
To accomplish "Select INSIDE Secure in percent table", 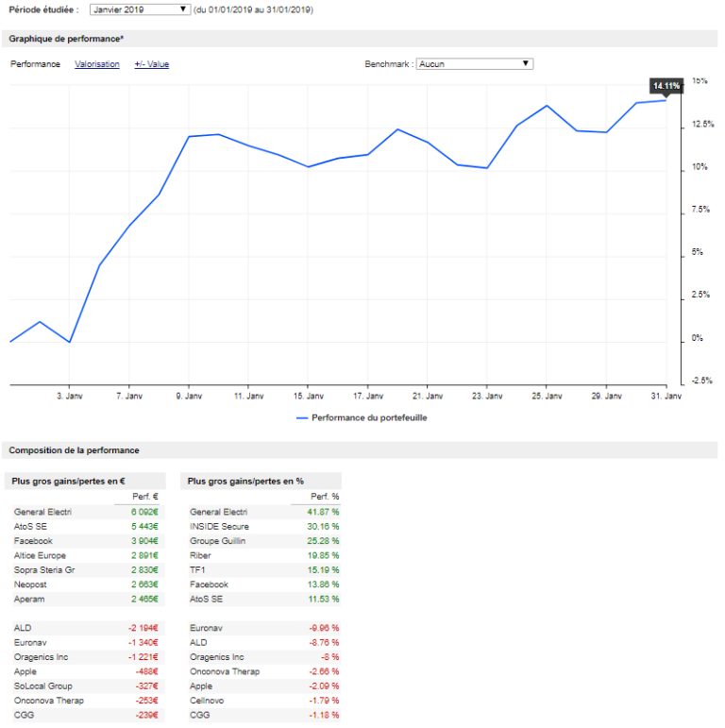I will point(219,526).
